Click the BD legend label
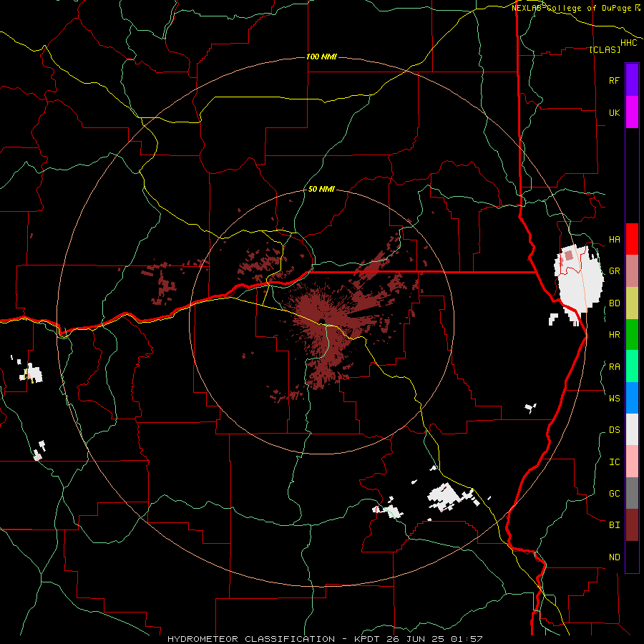 click(614, 303)
